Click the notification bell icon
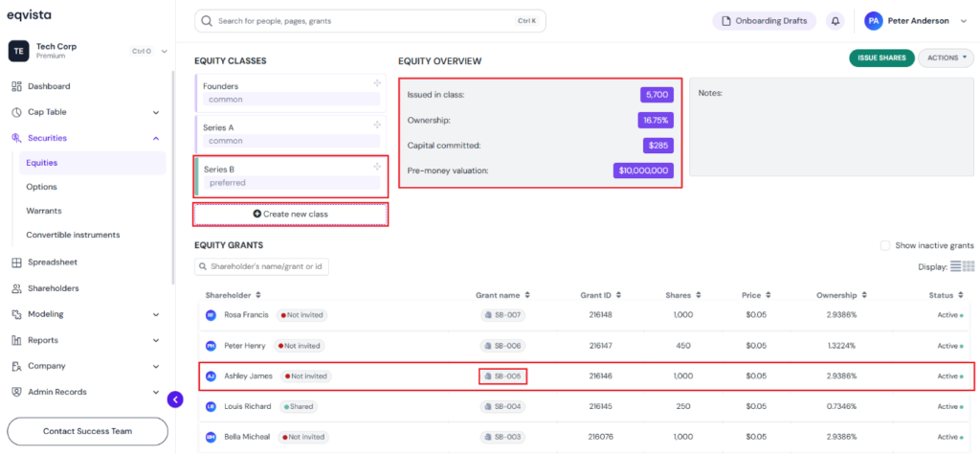 (x=835, y=21)
